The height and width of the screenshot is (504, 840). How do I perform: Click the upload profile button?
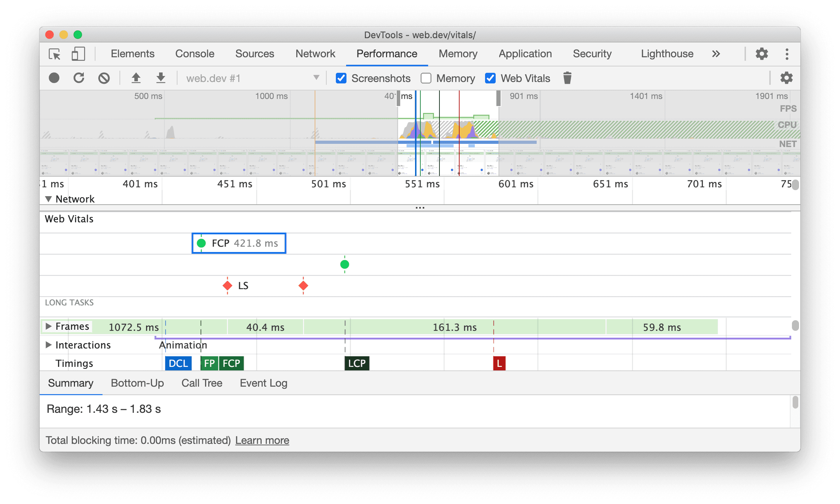click(135, 78)
